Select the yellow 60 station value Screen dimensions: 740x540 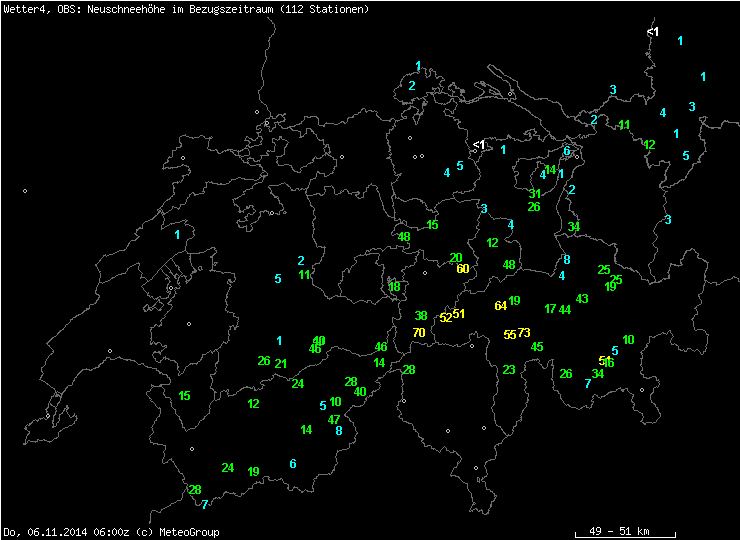[462, 269]
